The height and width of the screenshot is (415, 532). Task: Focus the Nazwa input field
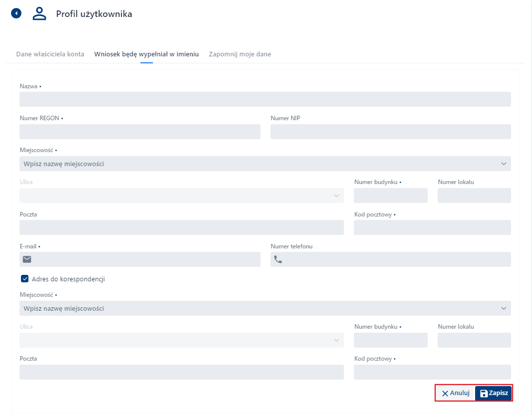point(265,99)
